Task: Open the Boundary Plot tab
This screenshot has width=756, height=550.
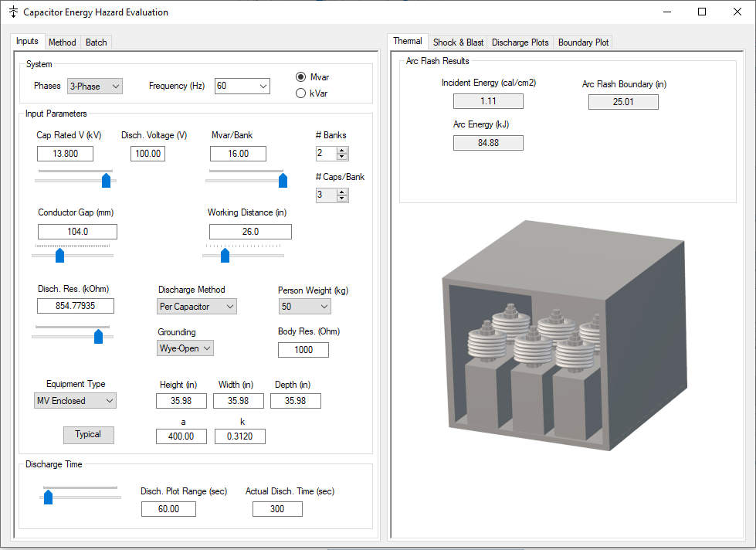Action: [x=582, y=42]
